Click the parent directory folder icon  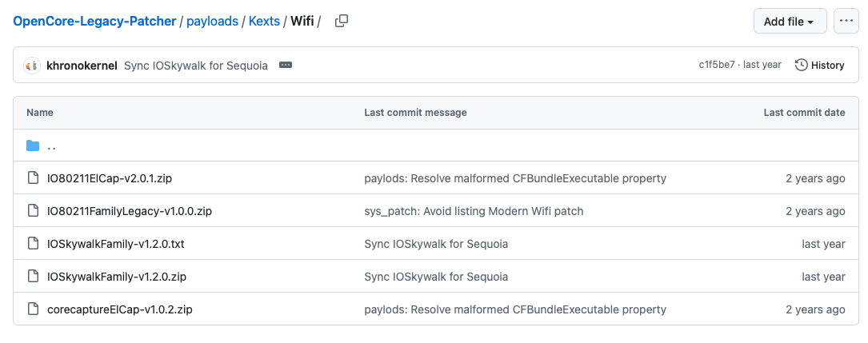tap(33, 146)
